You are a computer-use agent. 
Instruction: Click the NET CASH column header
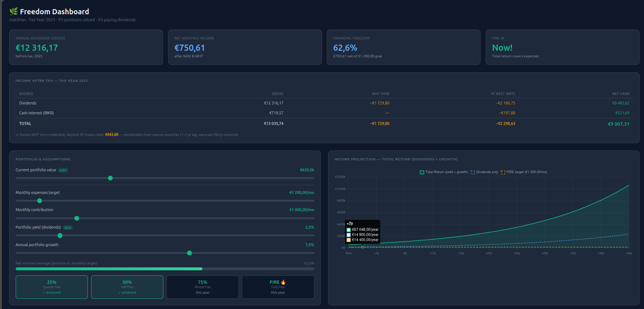621,94
